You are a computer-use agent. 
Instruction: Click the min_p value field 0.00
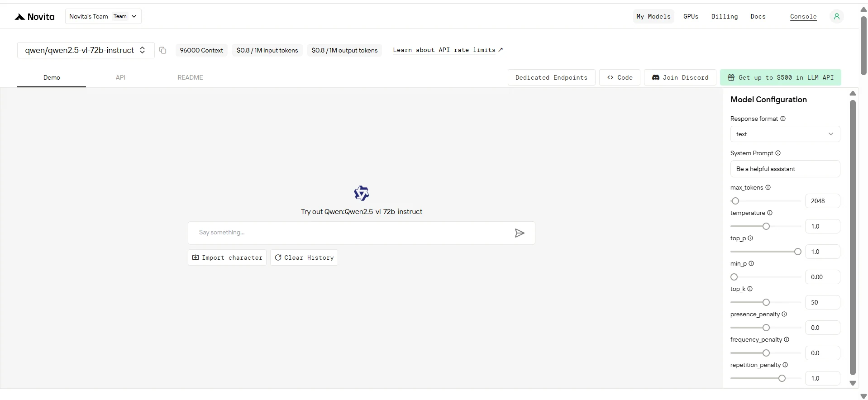[823, 277]
